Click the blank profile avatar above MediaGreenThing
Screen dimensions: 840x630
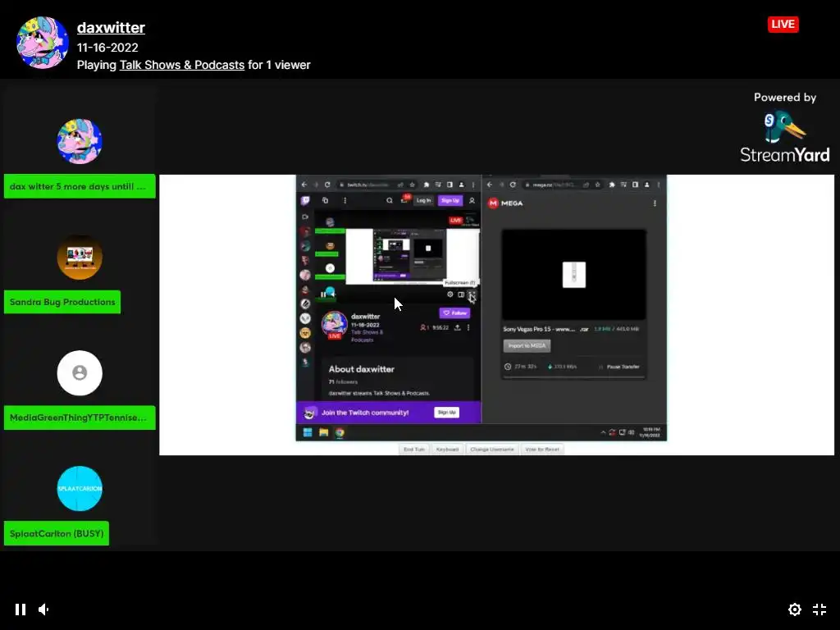coord(80,373)
